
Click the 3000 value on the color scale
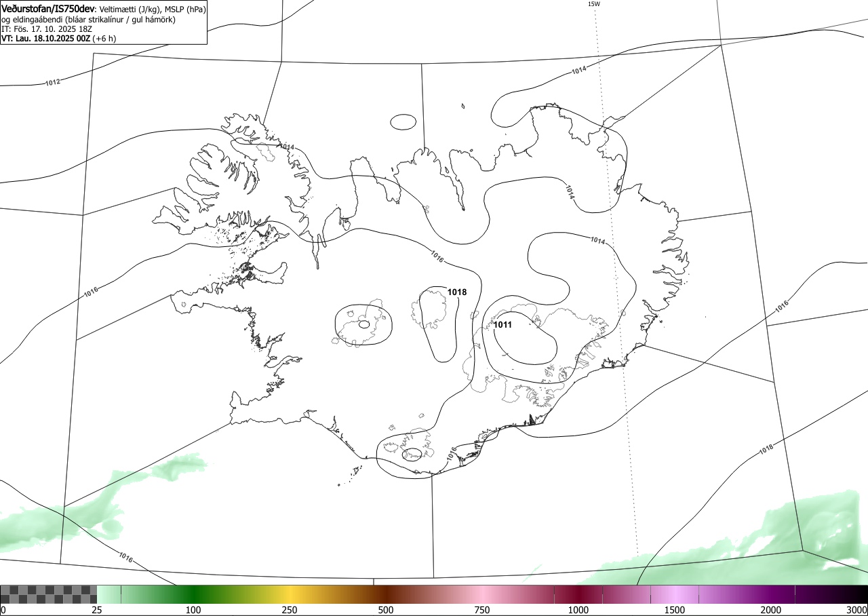coord(857,610)
